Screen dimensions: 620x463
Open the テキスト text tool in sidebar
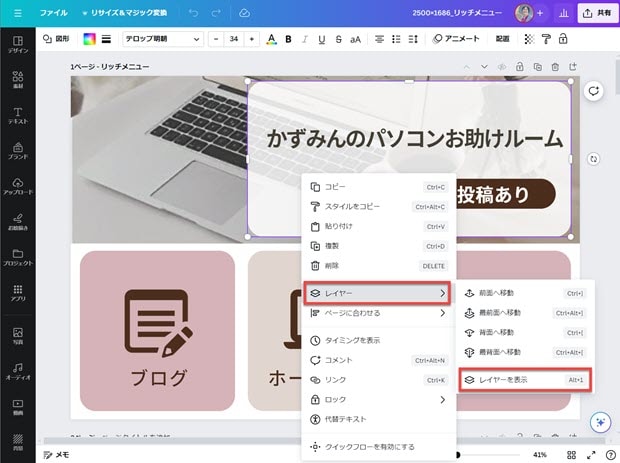[x=17, y=115]
